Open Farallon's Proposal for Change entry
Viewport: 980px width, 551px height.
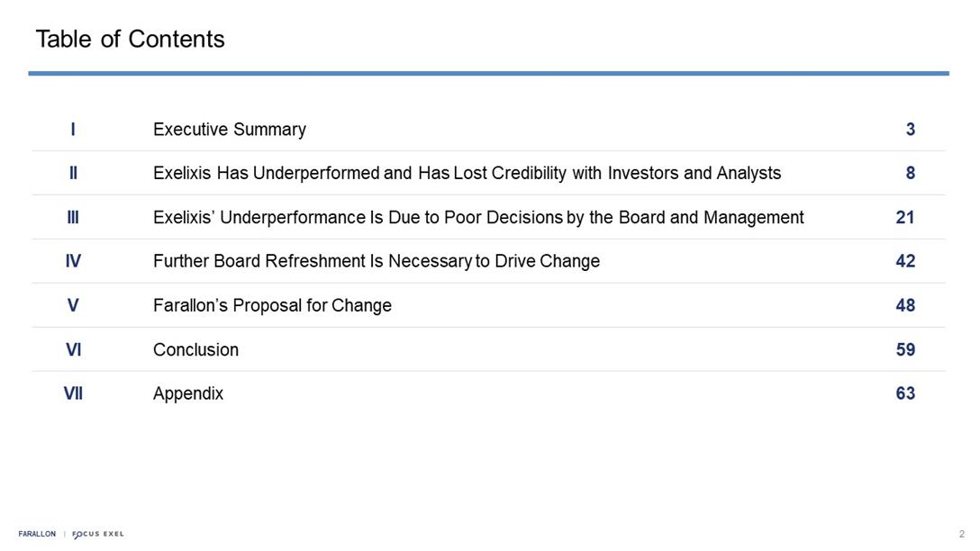272,305
